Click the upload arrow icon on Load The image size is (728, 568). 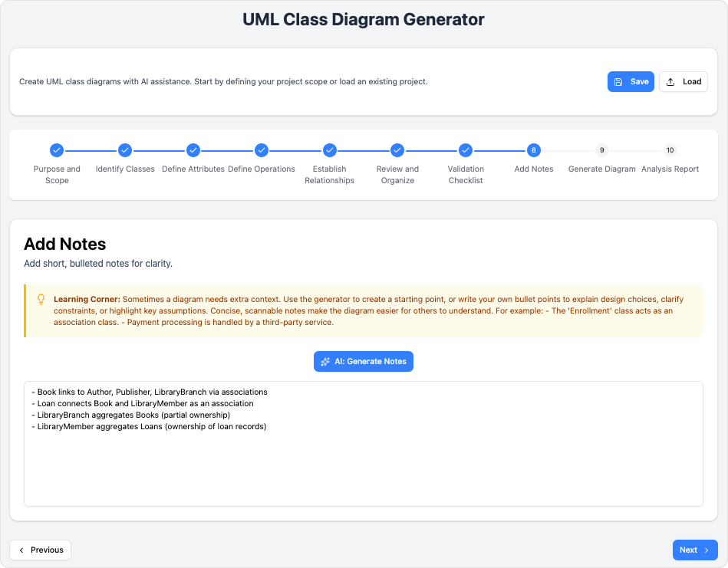pos(670,81)
